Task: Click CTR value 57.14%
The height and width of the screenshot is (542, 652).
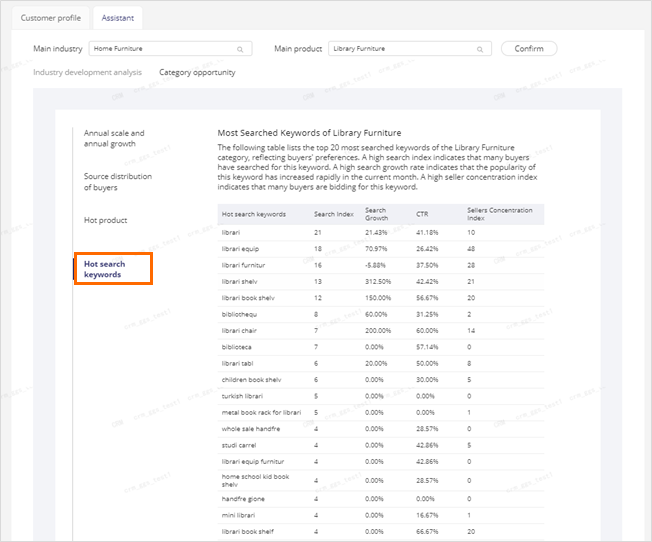Action: pyautogui.click(x=427, y=347)
